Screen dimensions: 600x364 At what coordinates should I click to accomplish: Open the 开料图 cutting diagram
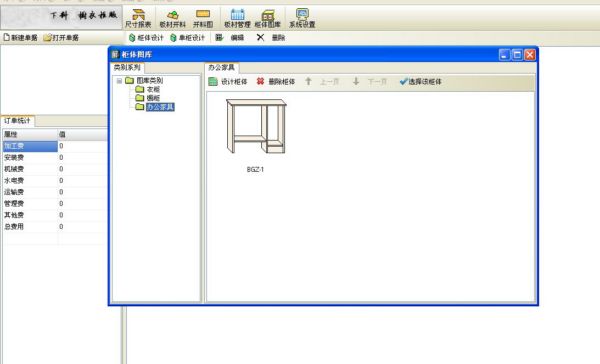203,18
